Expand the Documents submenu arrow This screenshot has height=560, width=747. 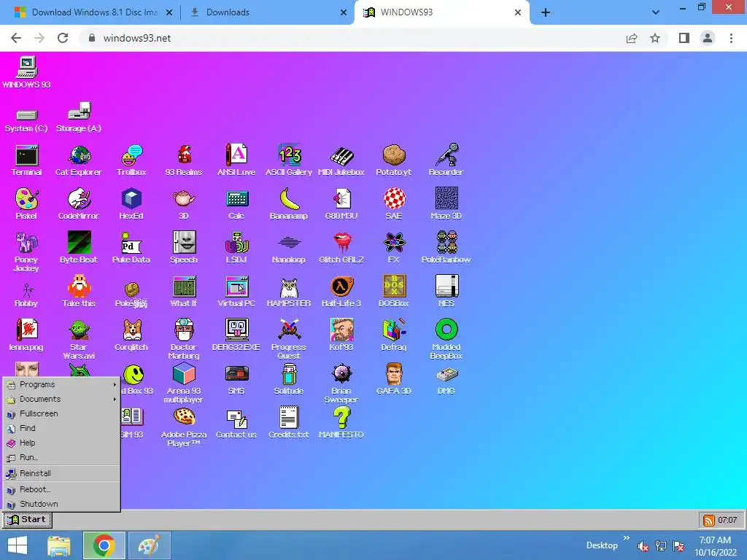115,399
